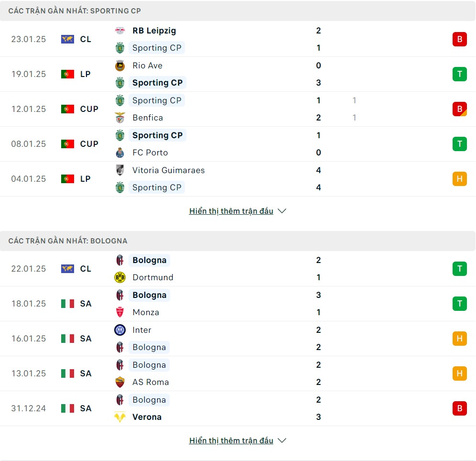Image resolution: width=476 pixels, height=461 pixels.
Task: Click the FC Porto club crest
Action: pyautogui.click(x=120, y=153)
